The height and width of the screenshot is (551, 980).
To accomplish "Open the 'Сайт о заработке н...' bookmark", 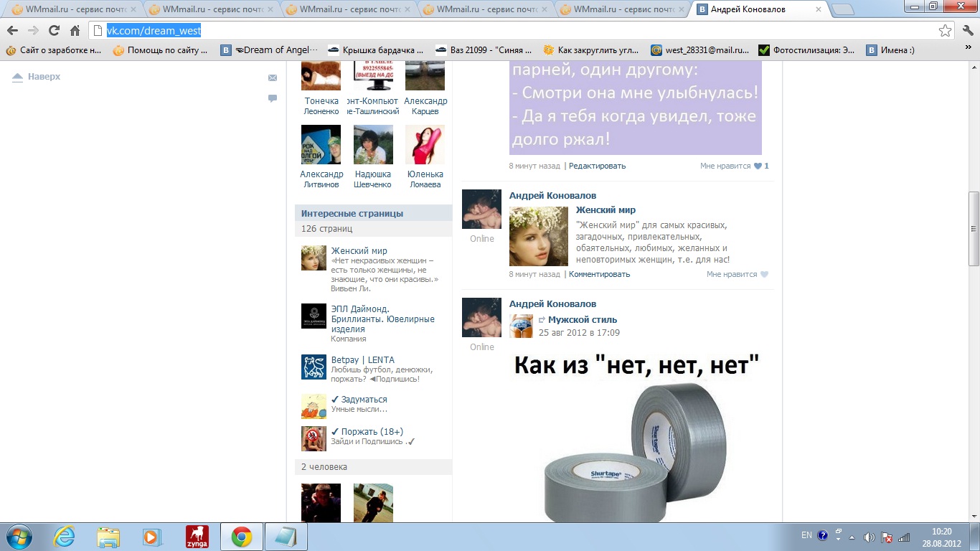I will pyautogui.click(x=55, y=50).
